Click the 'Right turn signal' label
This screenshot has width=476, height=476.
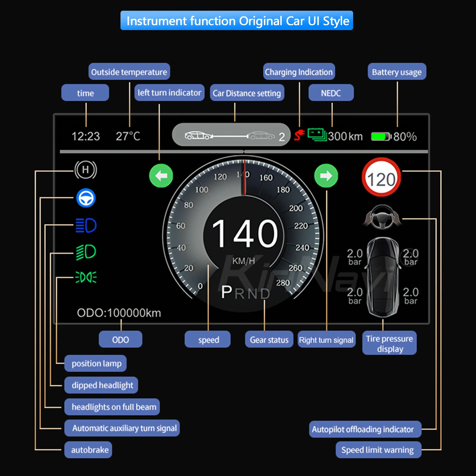pos(327,339)
